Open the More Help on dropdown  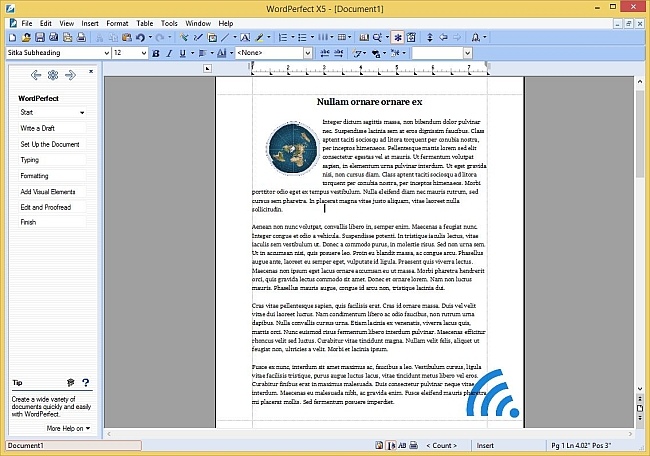tap(68, 428)
